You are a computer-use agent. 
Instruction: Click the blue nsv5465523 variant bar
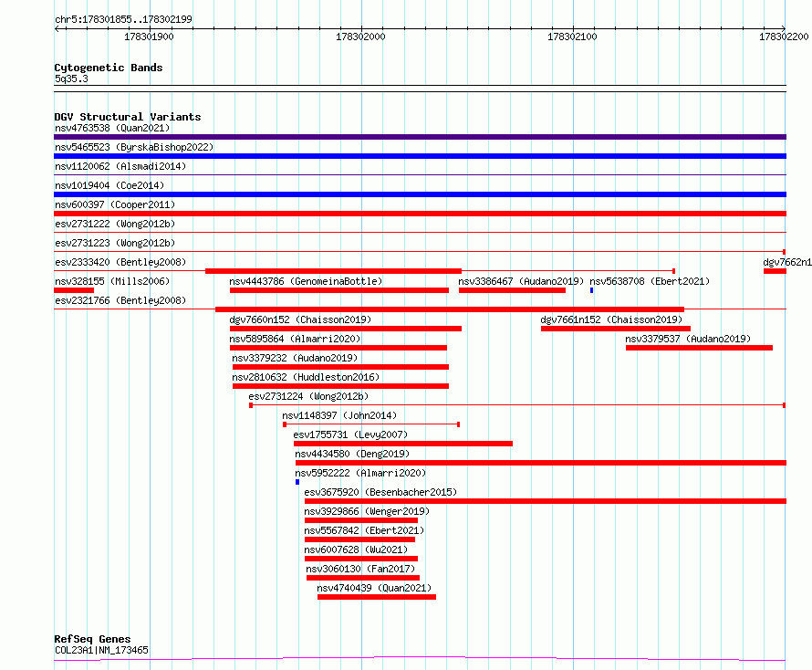click(x=420, y=156)
